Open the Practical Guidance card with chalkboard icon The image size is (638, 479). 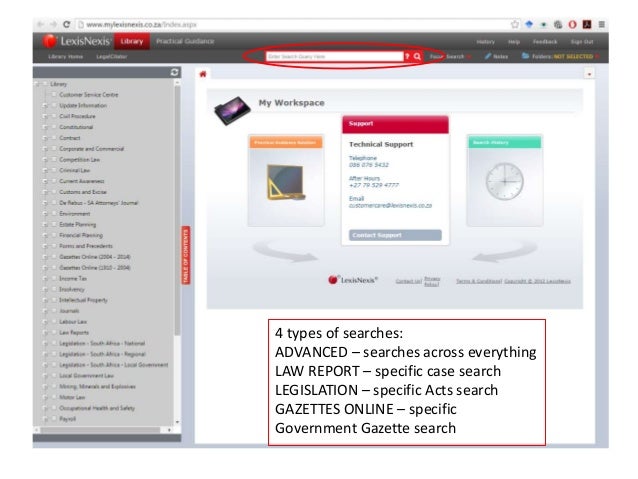pyautogui.click(x=286, y=180)
